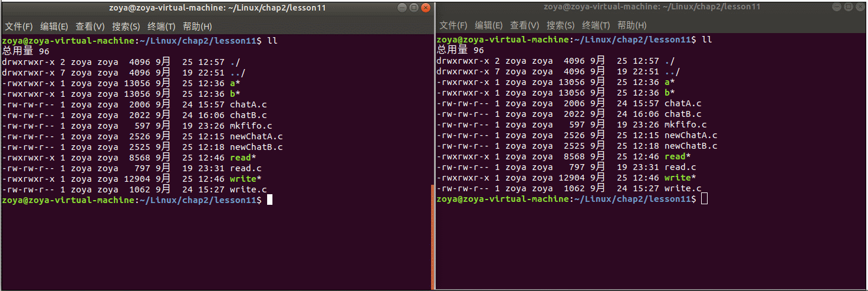Click the 'll' command in right terminal
The width and height of the screenshot is (868, 291).
[707, 40]
